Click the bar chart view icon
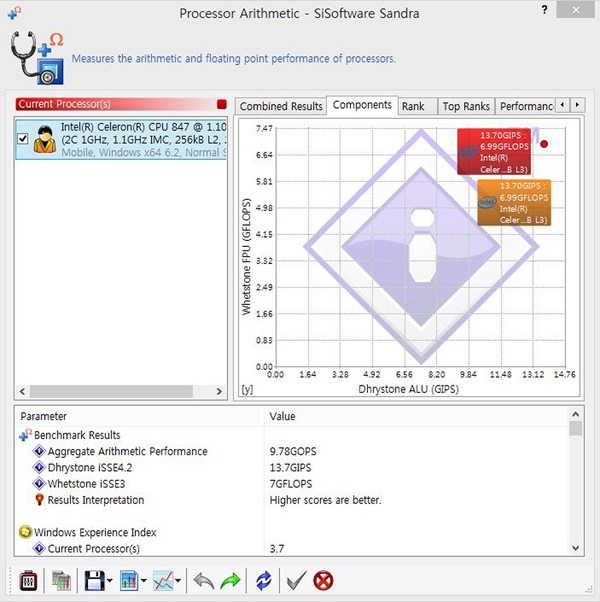600x602 pixels. click(129, 581)
